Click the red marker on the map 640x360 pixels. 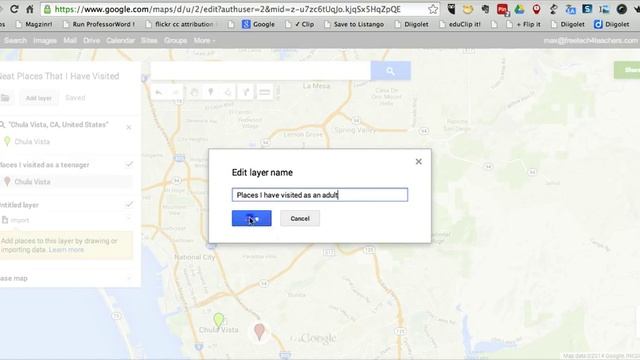tap(259, 331)
